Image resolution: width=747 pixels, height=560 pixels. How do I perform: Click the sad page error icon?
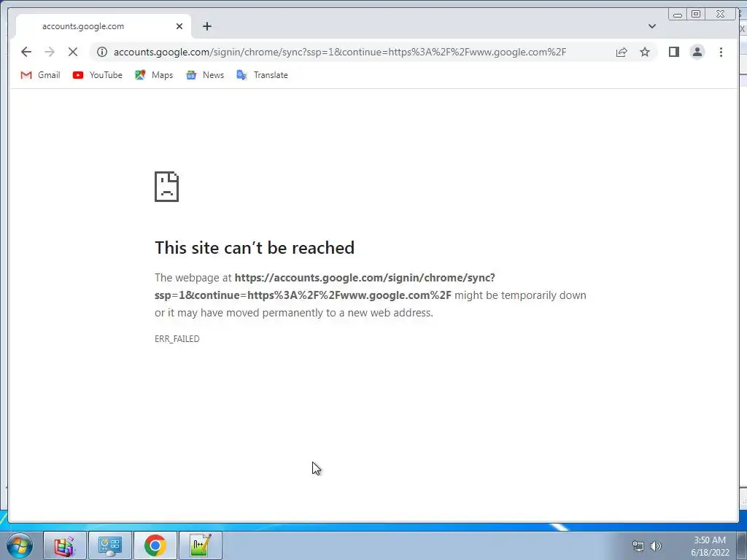pyautogui.click(x=167, y=187)
